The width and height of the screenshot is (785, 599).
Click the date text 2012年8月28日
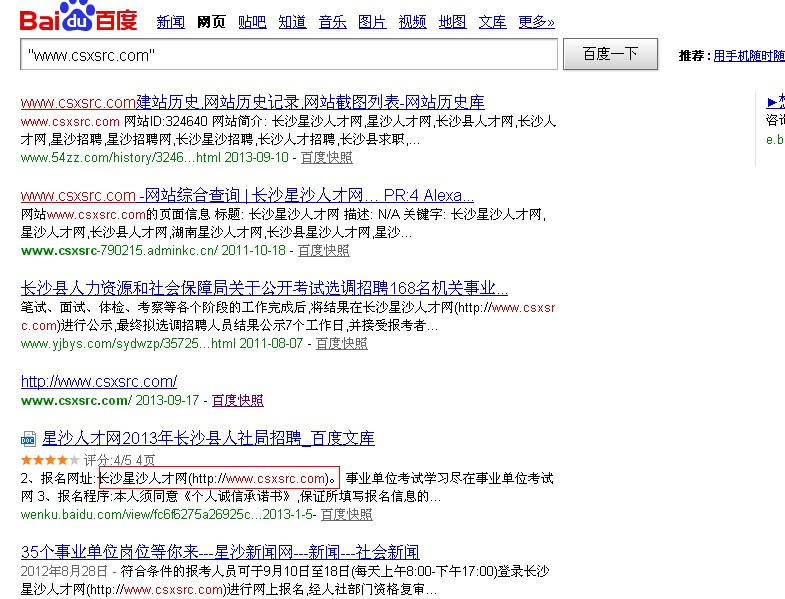(x=64, y=571)
